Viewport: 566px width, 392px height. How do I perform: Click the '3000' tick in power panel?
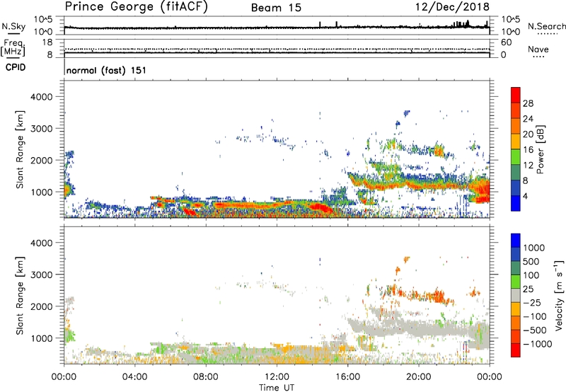pos(41,129)
